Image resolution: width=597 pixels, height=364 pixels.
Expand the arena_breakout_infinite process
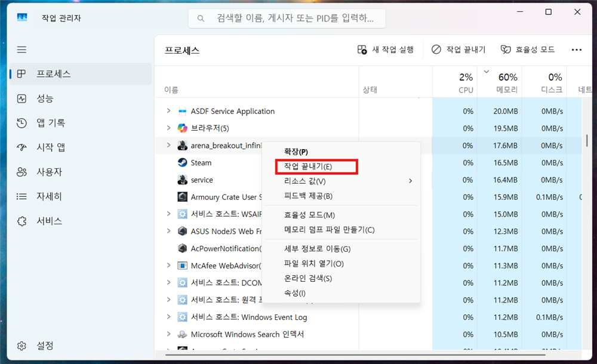point(168,145)
